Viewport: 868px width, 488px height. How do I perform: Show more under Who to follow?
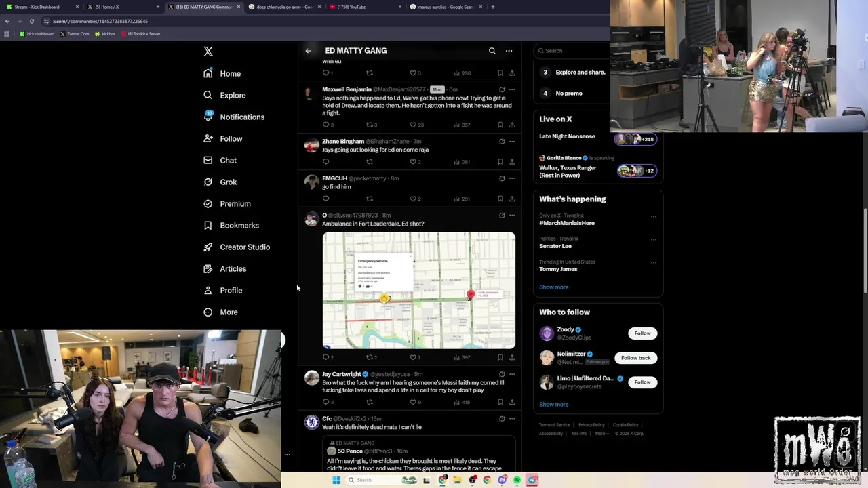coord(554,404)
